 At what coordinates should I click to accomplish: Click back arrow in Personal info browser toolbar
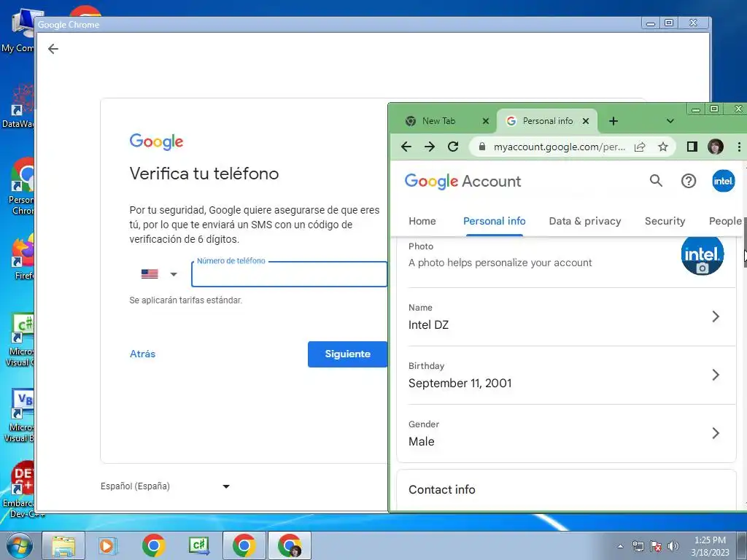[406, 147]
